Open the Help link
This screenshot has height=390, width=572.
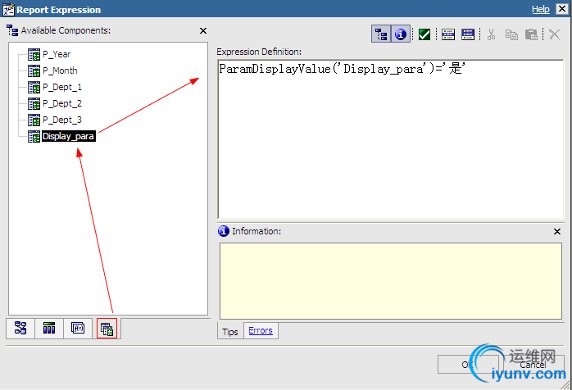541,9
